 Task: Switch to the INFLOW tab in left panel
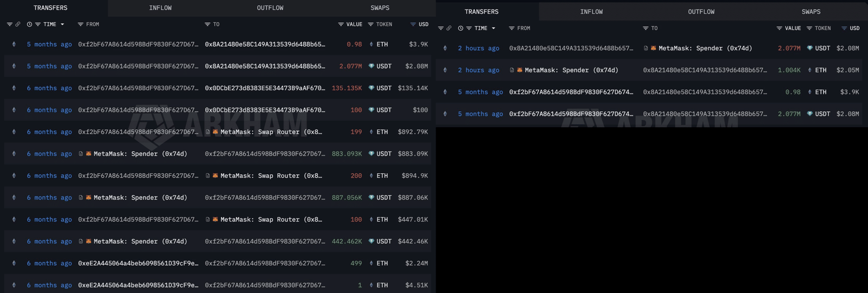pyautogui.click(x=160, y=8)
